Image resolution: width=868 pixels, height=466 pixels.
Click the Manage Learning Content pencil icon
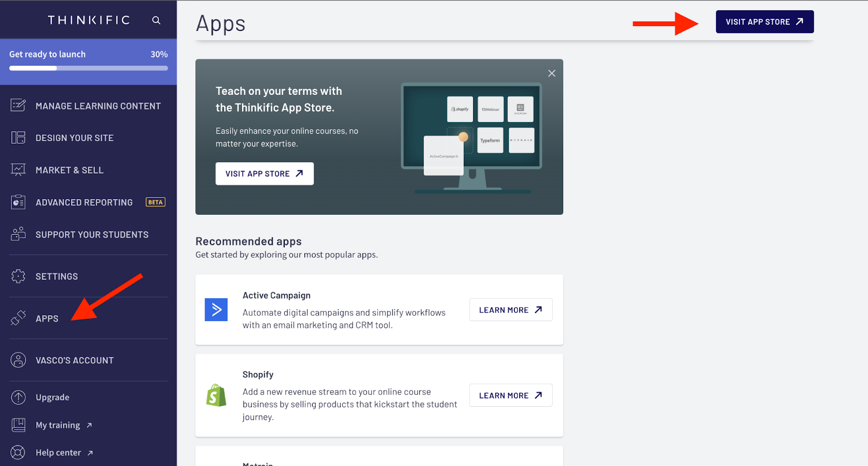(18, 105)
